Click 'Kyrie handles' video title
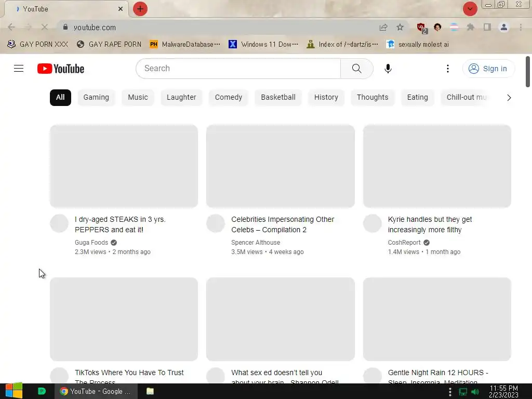Viewport: 532px width, 399px height. (x=430, y=224)
